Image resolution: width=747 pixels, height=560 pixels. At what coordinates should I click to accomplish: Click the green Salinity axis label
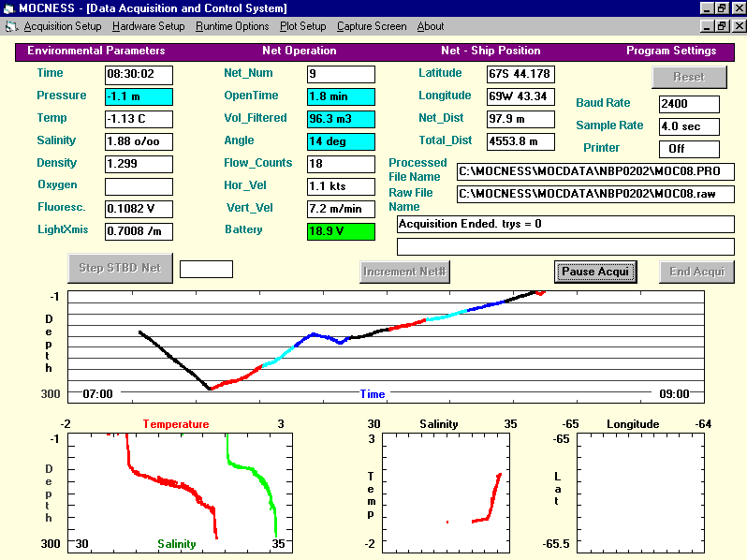pos(177,544)
